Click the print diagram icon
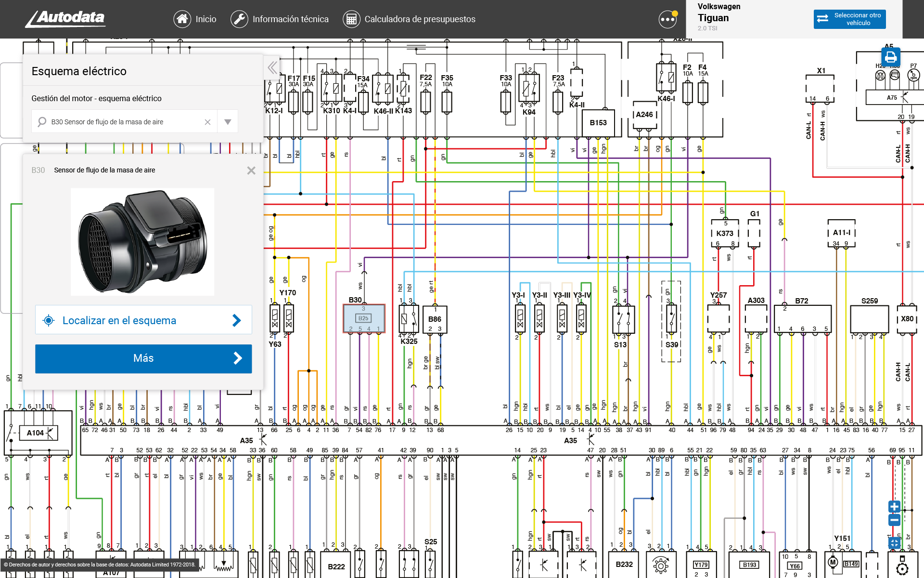The height and width of the screenshot is (578, 924). click(x=890, y=57)
